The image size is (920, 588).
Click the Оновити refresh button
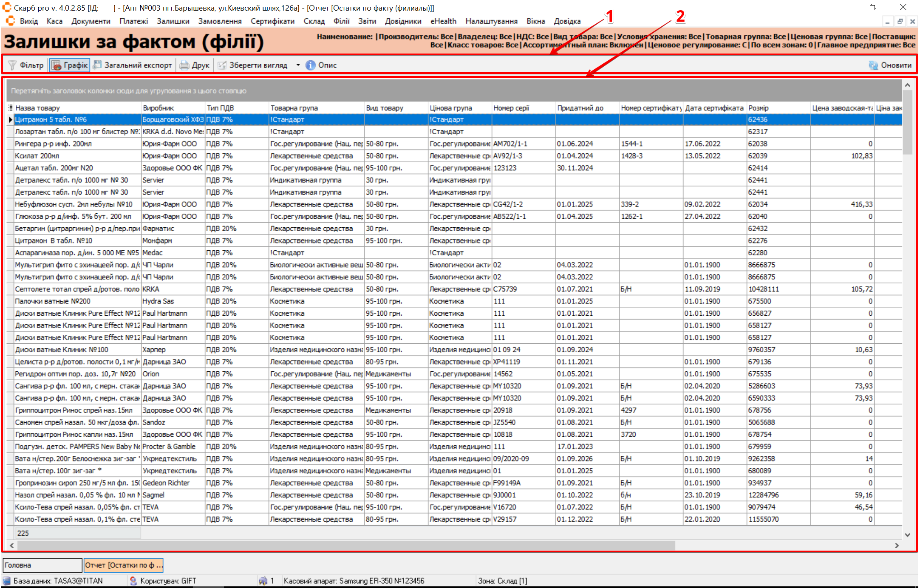pyautogui.click(x=890, y=65)
